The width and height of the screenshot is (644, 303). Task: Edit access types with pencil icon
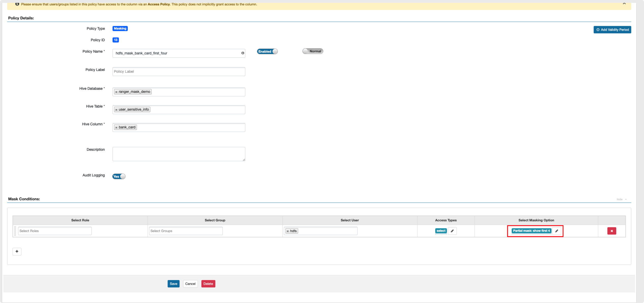tap(452, 231)
